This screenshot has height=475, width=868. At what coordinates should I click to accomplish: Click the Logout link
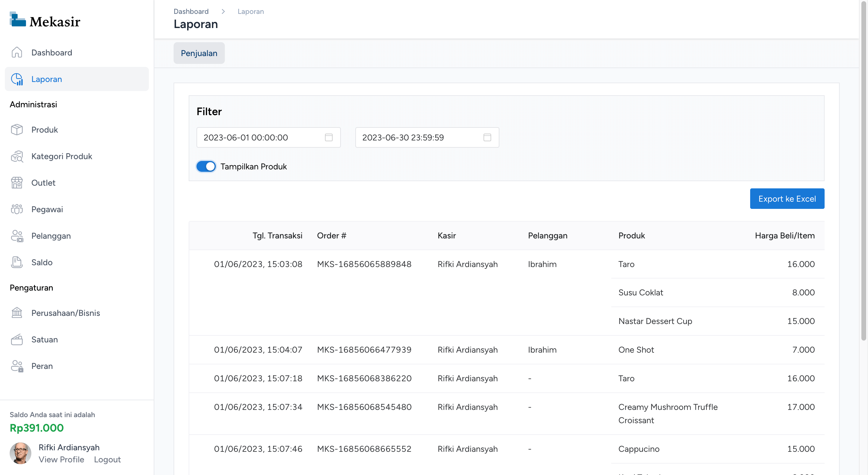click(x=107, y=460)
